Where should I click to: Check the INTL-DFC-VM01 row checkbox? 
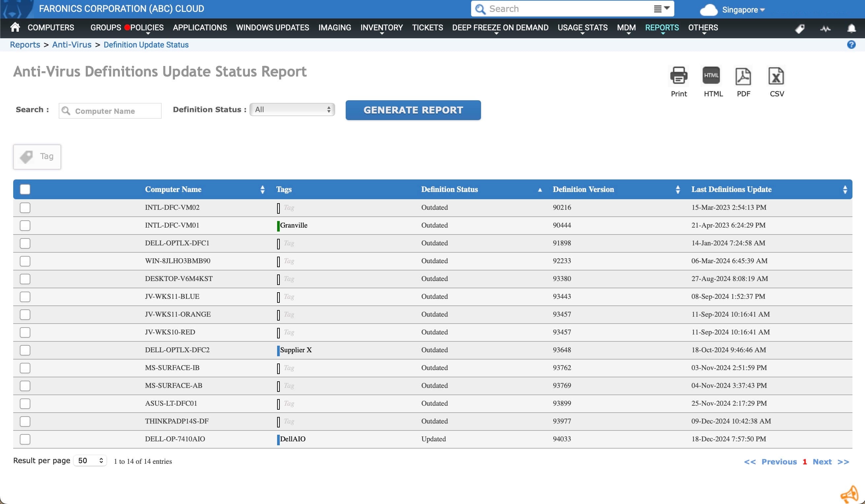[25, 225]
